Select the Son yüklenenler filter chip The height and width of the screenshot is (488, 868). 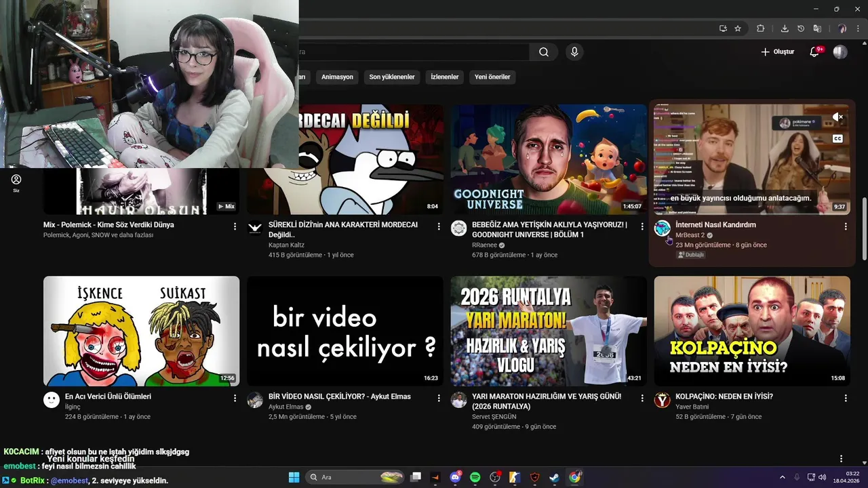392,77
